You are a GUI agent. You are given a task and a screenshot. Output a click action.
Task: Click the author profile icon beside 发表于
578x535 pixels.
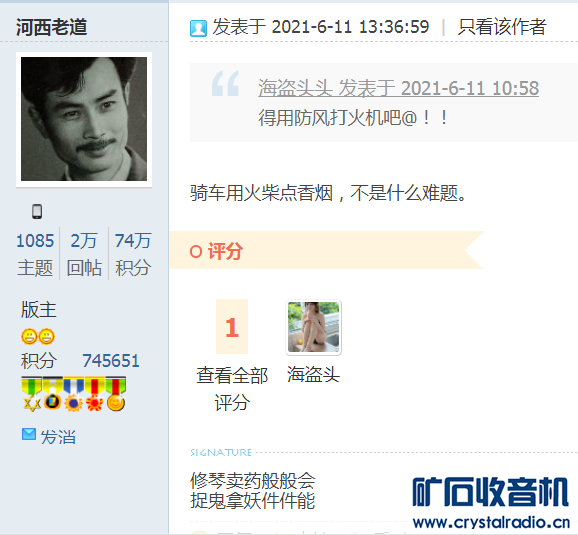click(x=198, y=28)
